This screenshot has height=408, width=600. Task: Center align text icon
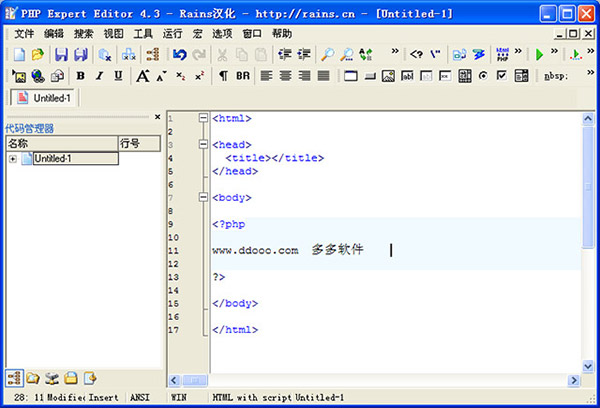point(285,76)
